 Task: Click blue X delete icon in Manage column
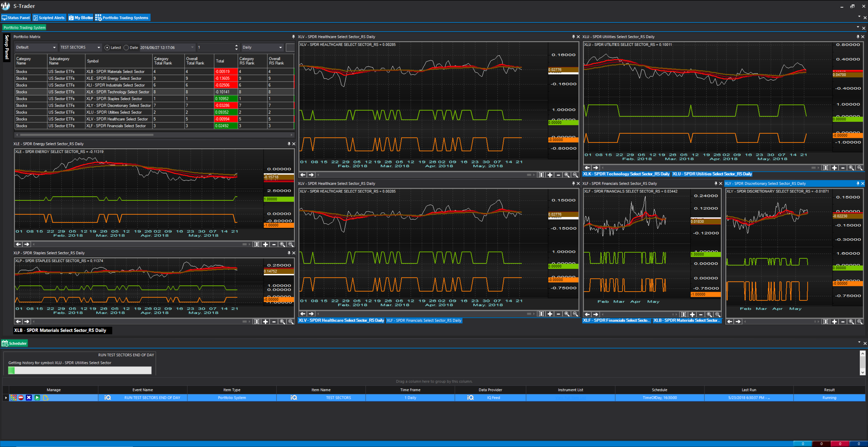coord(29,398)
